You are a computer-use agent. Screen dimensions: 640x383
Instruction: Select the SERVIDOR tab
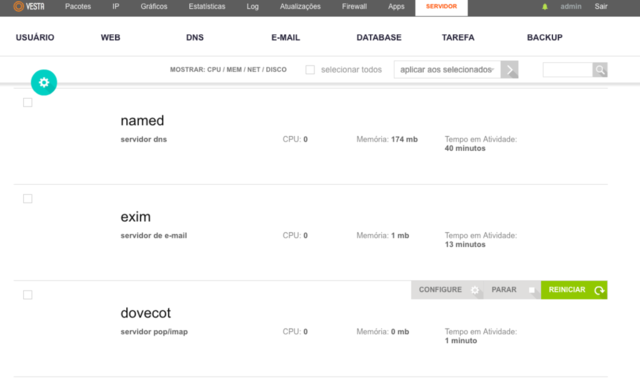pyautogui.click(x=442, y=7)
